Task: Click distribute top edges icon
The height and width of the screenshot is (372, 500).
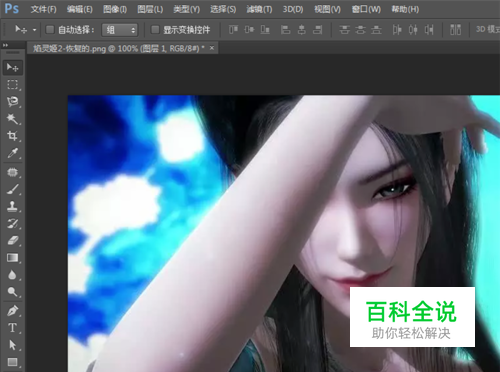Action: point(344,30)
